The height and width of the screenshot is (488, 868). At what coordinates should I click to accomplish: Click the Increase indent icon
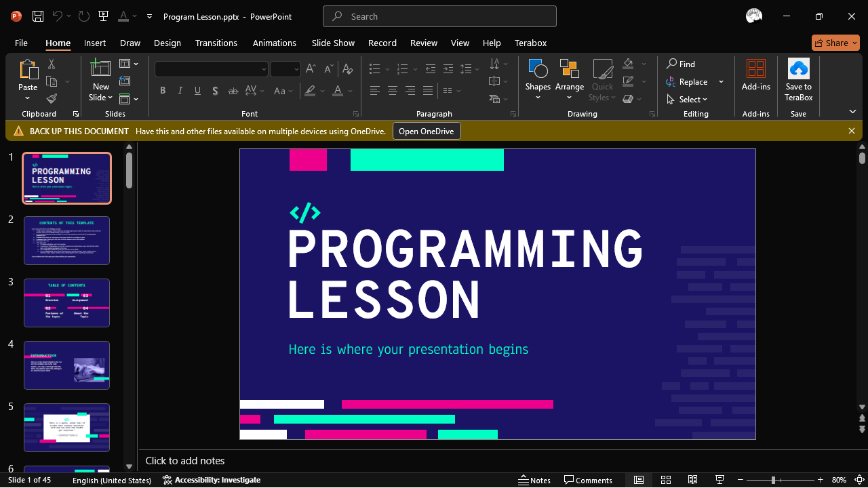(x=448, y=68)
